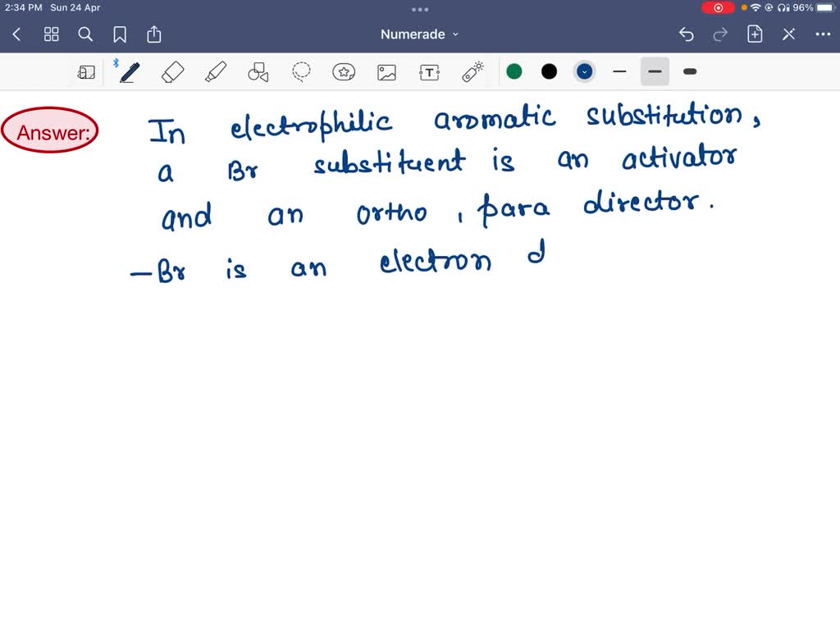Select the green color swatch
Viewport: 840px width, 630px height.
[x=514, y=71]
